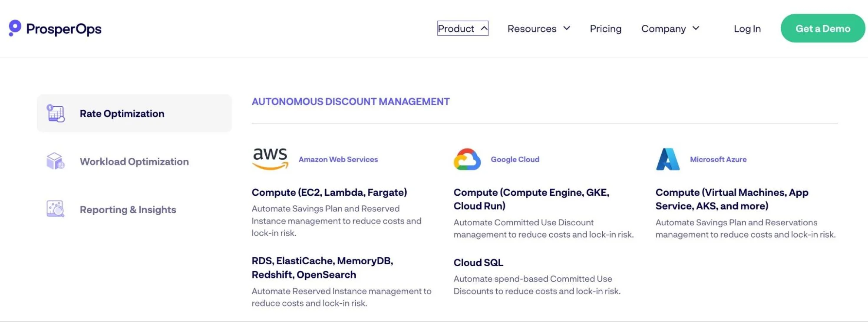Viewport: 868px width, 322px height.
Task: Open the Product menu
Action: coord(463,28)
